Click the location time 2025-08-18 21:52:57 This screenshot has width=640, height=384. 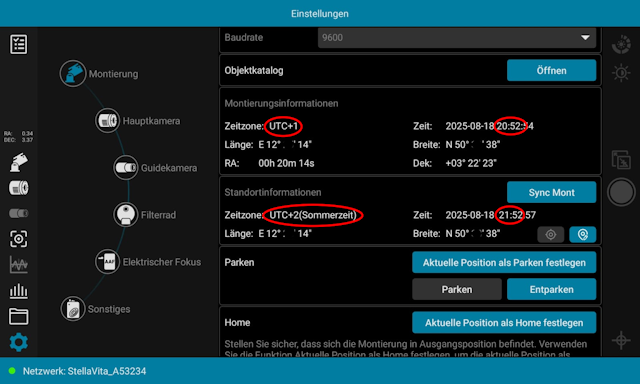(491, 215)
